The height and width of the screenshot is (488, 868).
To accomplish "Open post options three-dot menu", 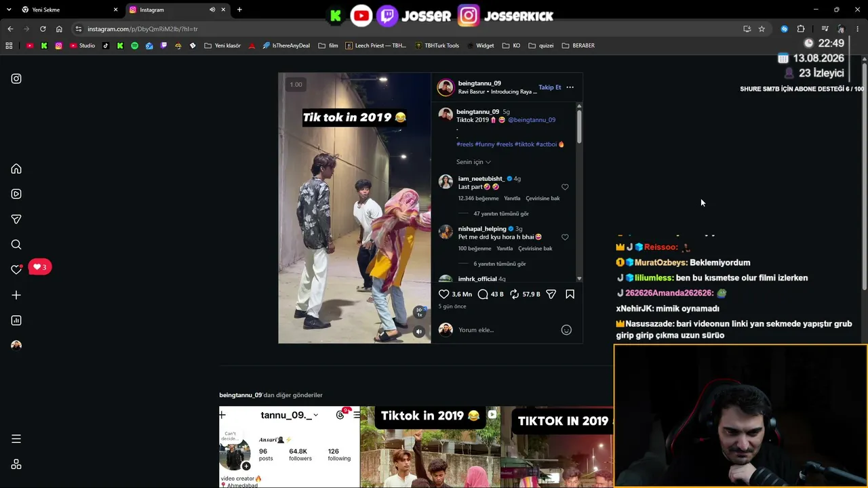I will (x=570, y=87).
